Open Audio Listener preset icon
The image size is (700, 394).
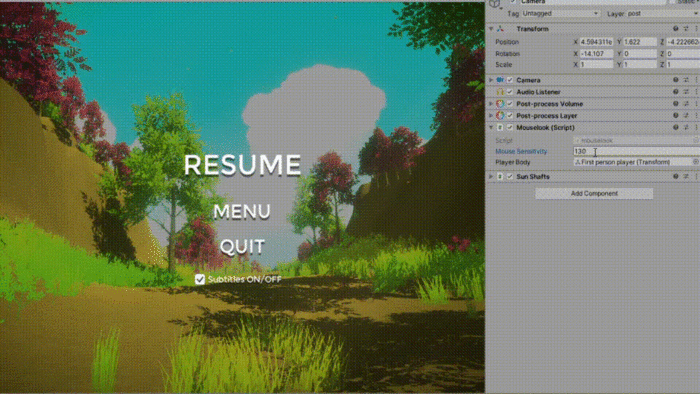(686, 92)
